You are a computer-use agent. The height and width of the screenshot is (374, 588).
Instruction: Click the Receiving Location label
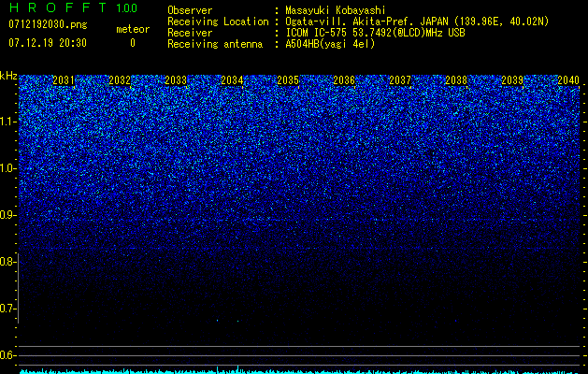(x=218, y=22)
